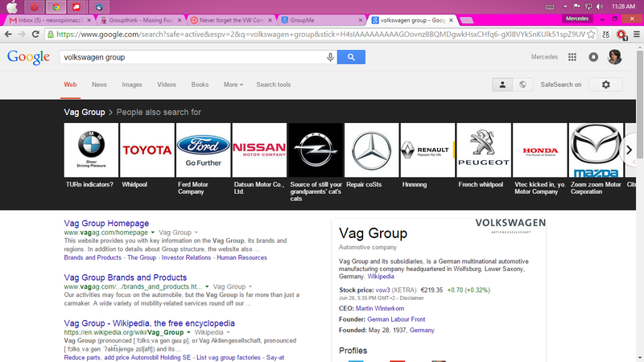Open the Brands and Products sitelink
The image size is (644, 362).
click(93, 257)
